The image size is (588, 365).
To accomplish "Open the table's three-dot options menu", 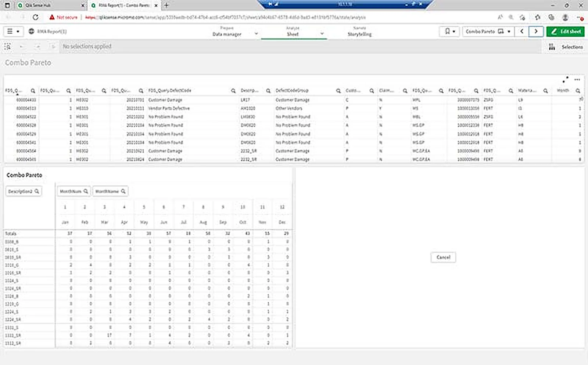I will coord(577,79).
